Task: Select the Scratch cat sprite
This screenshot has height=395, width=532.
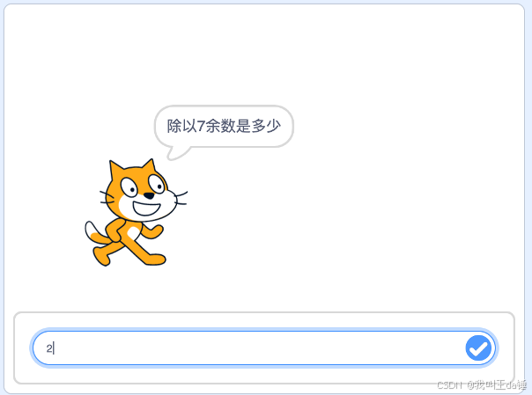Action: click(x=136, y=213)
